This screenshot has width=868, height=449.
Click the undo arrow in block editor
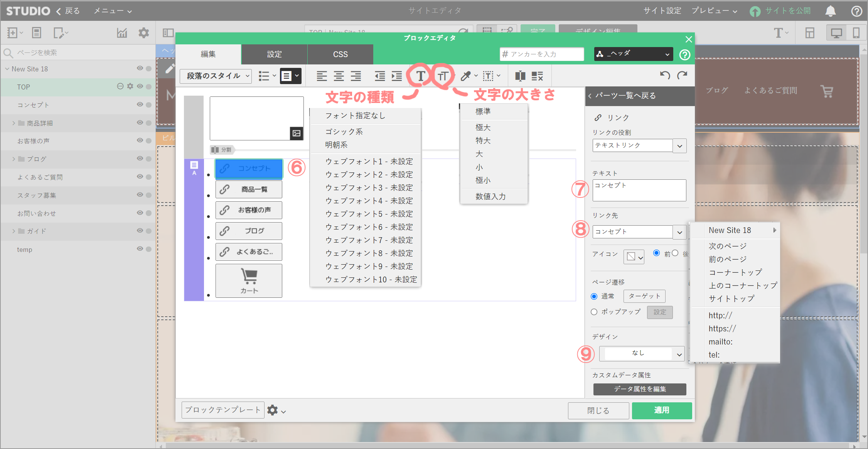point(665,75)
